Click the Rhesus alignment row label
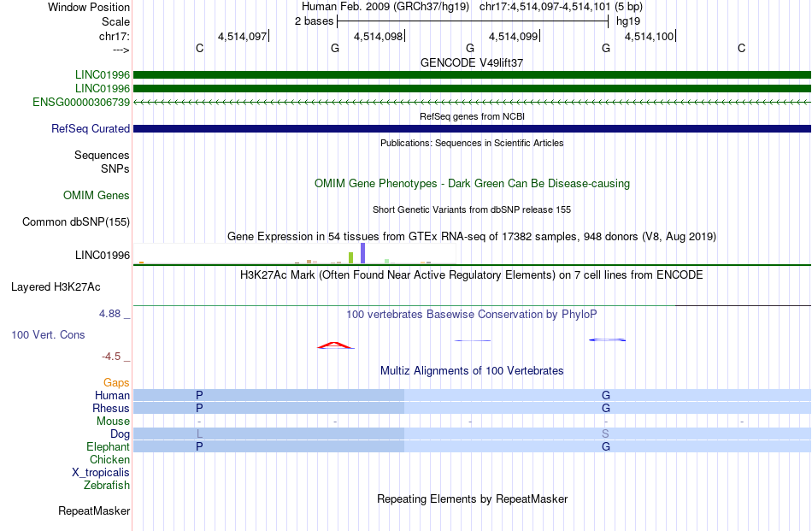This screenshot has width=812, height=531. 111,408
